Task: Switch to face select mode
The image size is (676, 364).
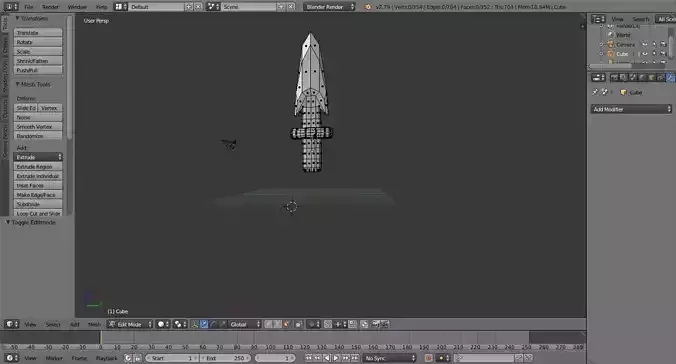Action: click(287, 324)
